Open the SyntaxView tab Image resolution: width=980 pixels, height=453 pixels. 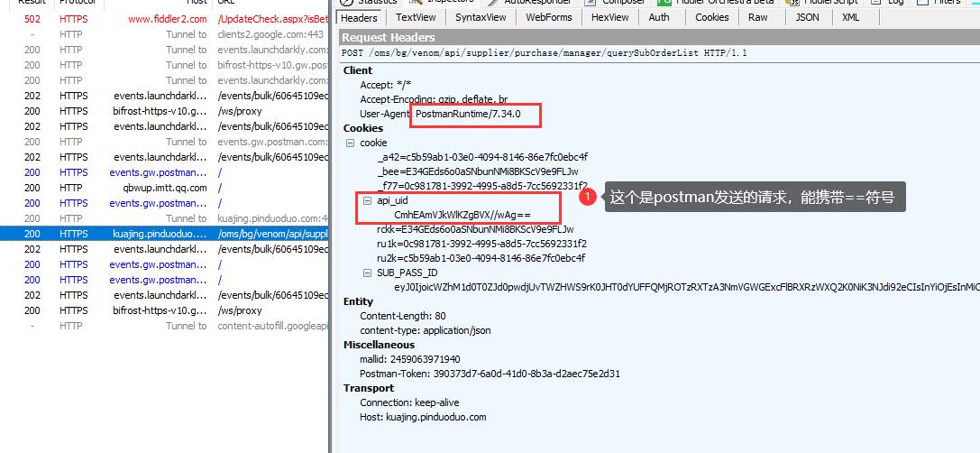click(481, 17)
